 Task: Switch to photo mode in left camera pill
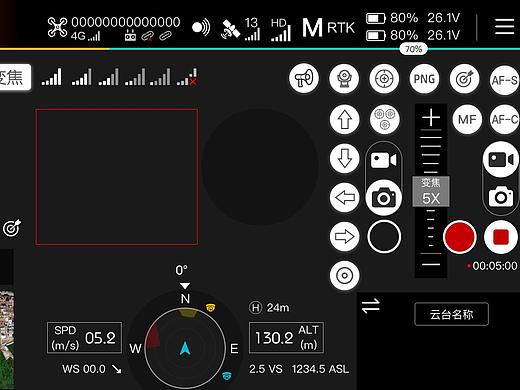click(384, 197)
